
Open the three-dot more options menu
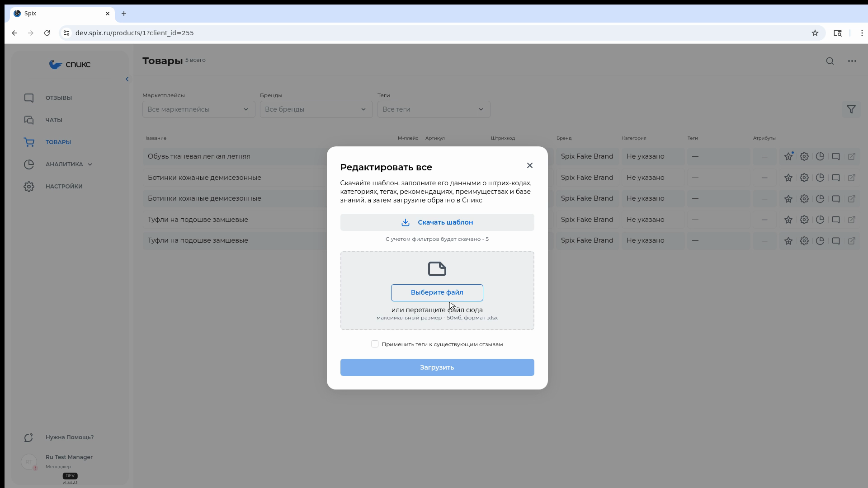tap(852, 61)
